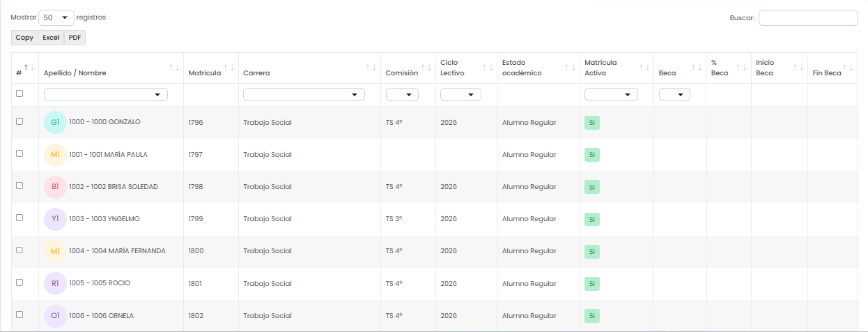This screenshot has height=332, width=868.
Task: Check the box for 1000 GONZALO
Action: 20,121
